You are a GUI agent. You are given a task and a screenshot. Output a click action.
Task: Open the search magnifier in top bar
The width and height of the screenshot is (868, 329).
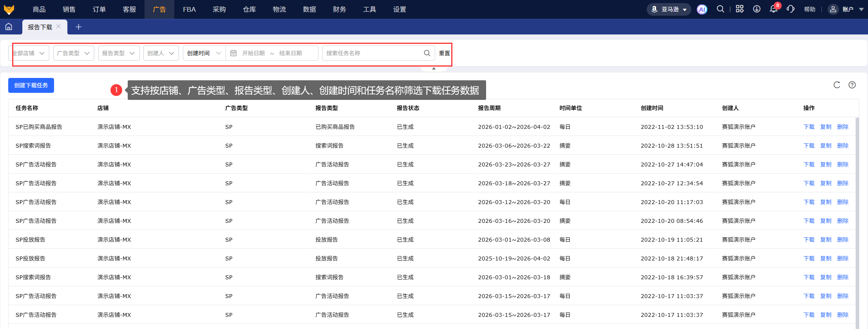point(720,9)
